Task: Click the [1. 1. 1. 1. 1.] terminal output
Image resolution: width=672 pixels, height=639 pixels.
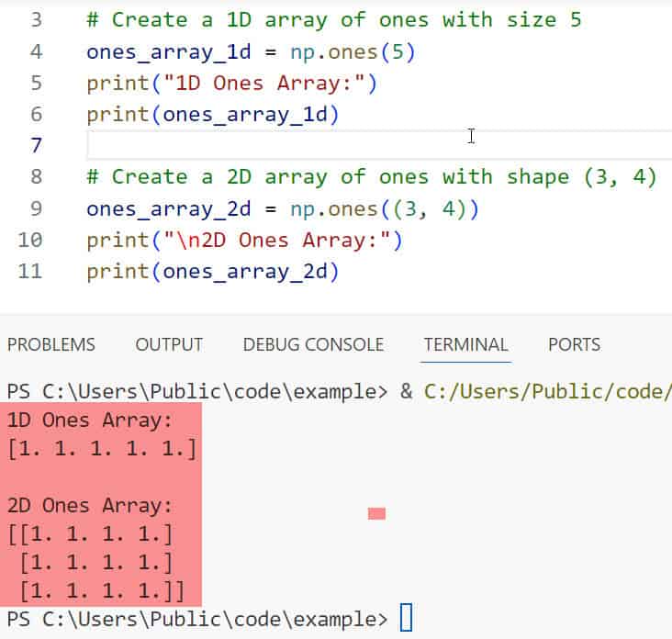Action: click(x=101, y=449)
